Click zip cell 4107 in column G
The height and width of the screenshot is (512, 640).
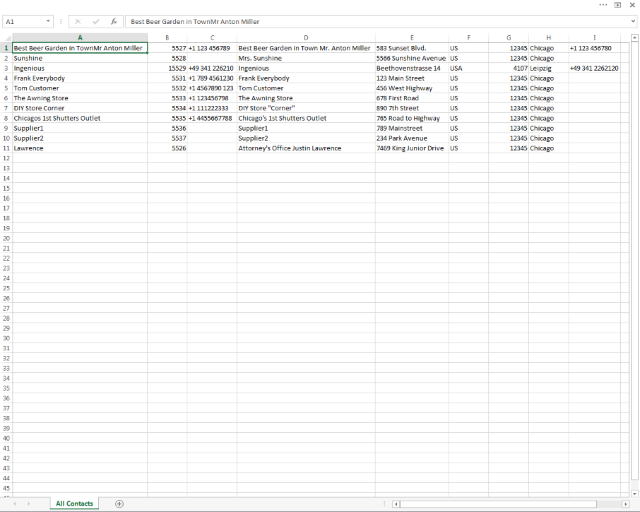(x=509, y=68)
